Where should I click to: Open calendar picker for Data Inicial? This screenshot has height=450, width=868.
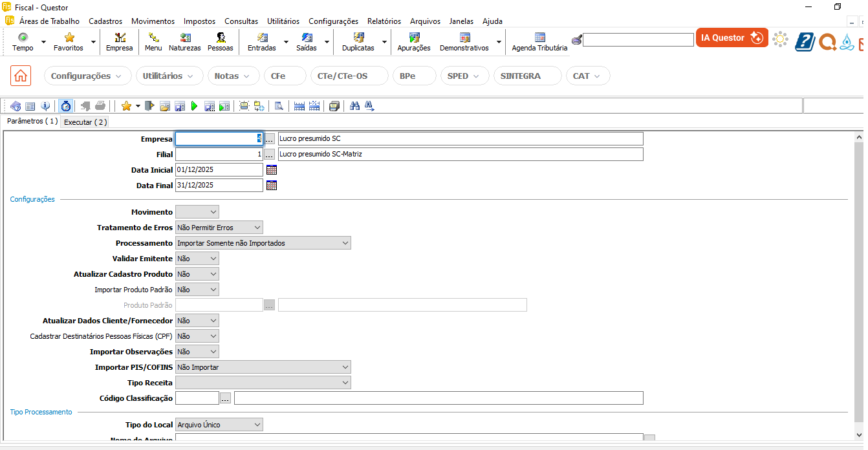(272, 170)
